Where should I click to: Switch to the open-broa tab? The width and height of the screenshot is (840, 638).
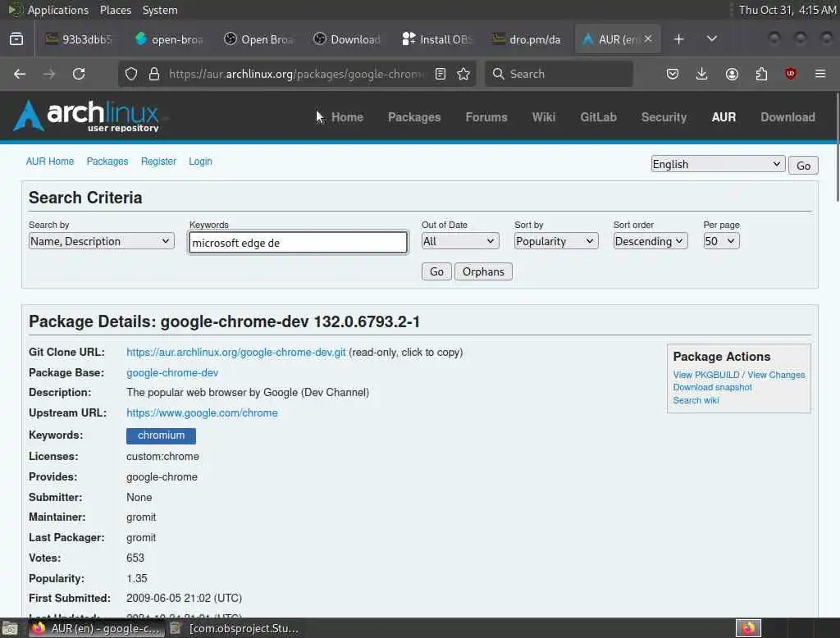tap(169, 39)
